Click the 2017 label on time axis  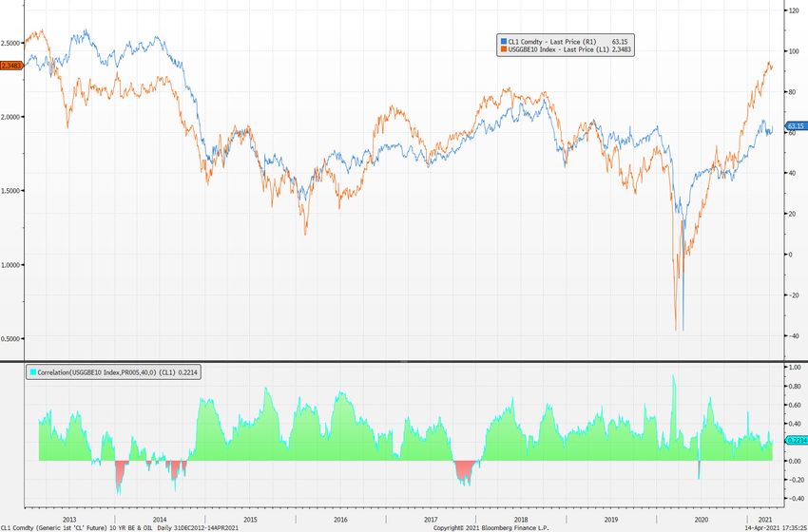click(x=431, y=519)
